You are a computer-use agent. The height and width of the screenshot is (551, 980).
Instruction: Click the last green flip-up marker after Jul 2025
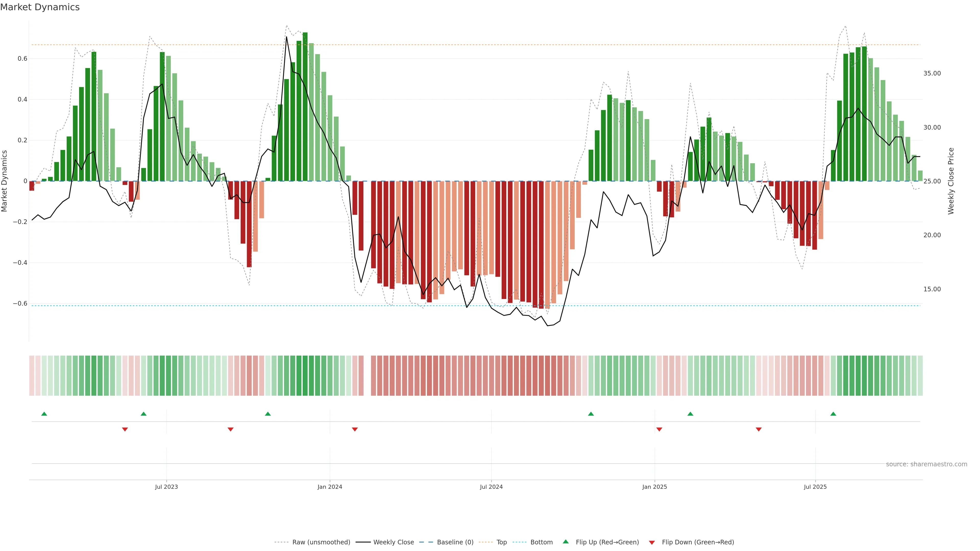pos(833,414)
